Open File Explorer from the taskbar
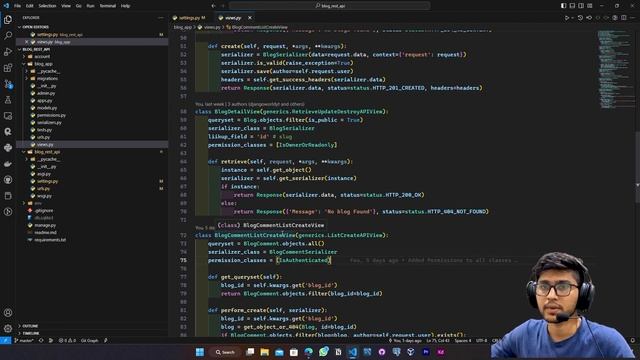Viewport: 640px width, 360px height. tap(264, 352)
